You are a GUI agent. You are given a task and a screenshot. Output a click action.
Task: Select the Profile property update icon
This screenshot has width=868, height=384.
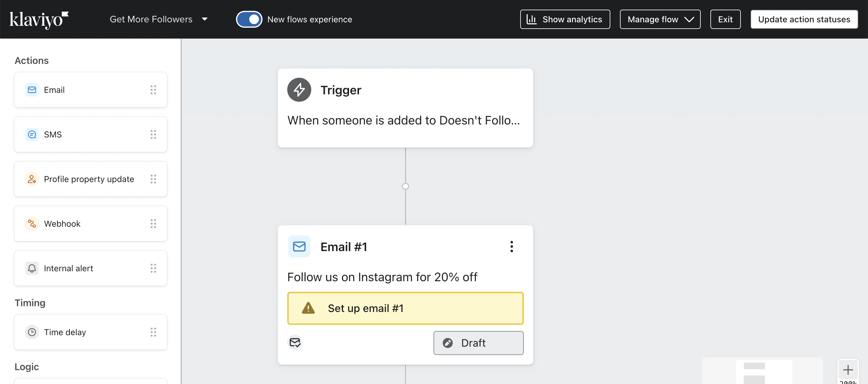(32, 179)
